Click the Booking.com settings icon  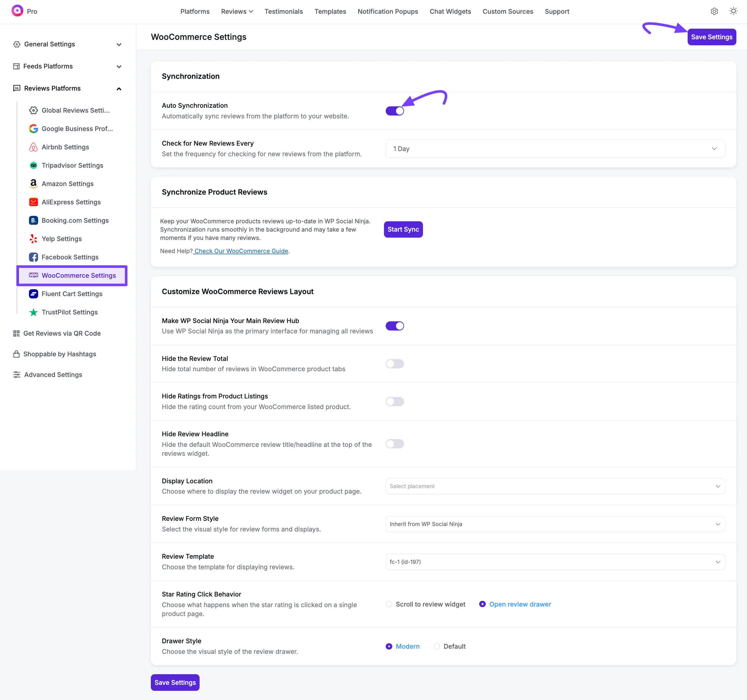click(34, 220)
